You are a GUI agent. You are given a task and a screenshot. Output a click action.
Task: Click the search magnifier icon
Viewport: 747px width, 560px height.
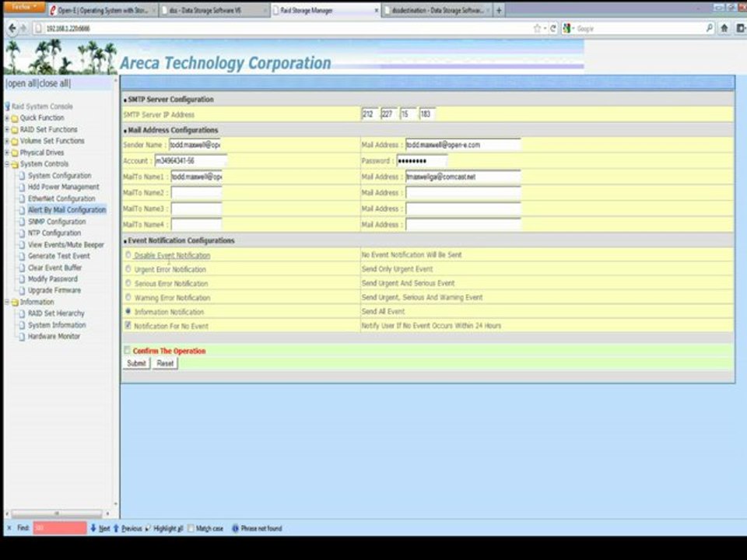(709, 28)
